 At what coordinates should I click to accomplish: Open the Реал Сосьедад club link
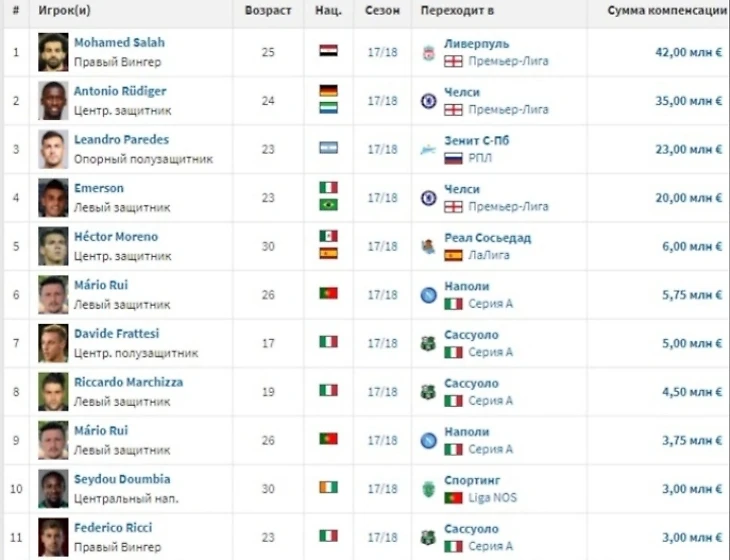coord(487,238)
